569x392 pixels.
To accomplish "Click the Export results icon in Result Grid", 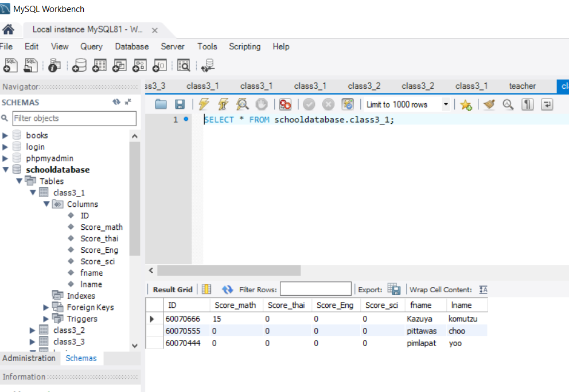I will [395, 288].
